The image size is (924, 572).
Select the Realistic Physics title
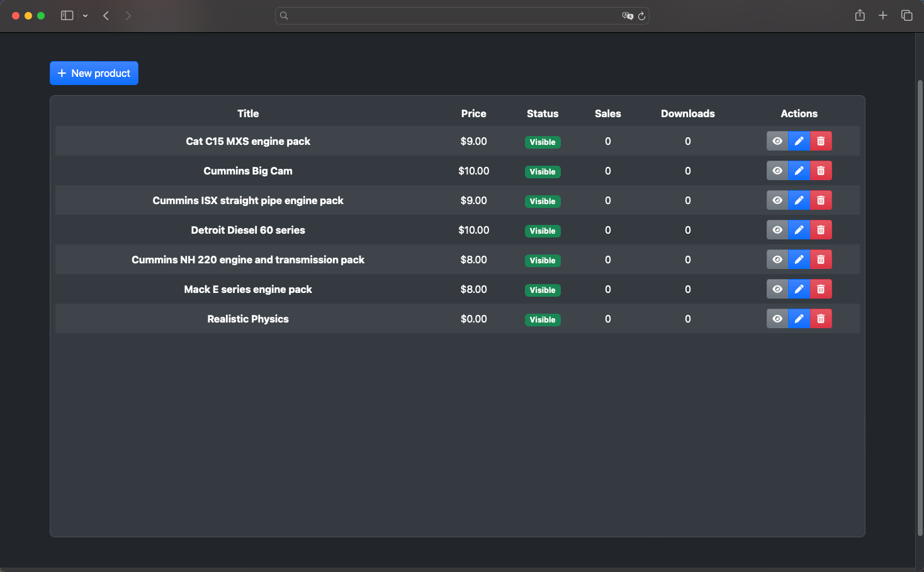coord(248,319)
